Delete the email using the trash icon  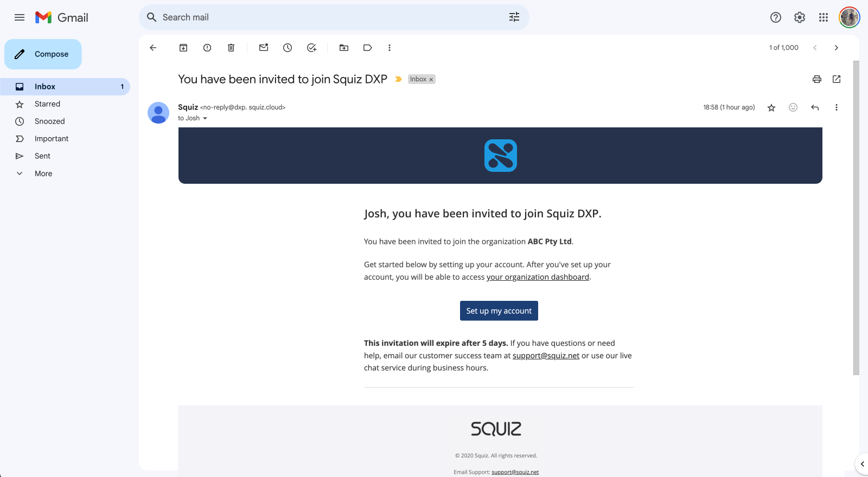[x=231, y=48]
